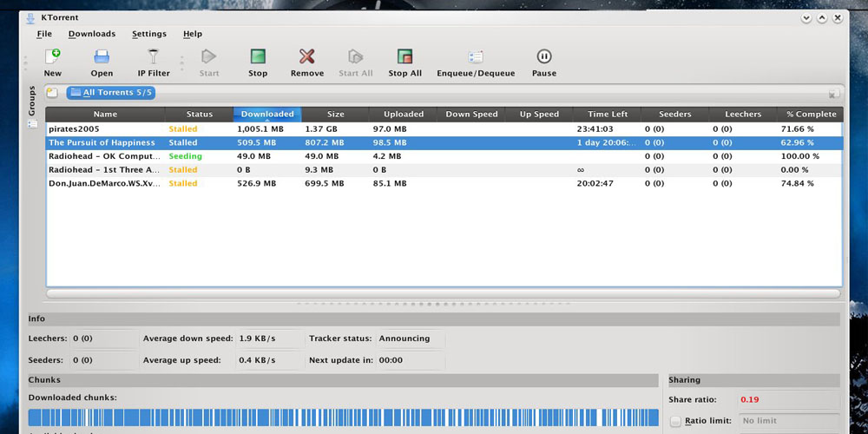Select the pirates2005 torrent row

pyautogui.click(x=444, y=129)
